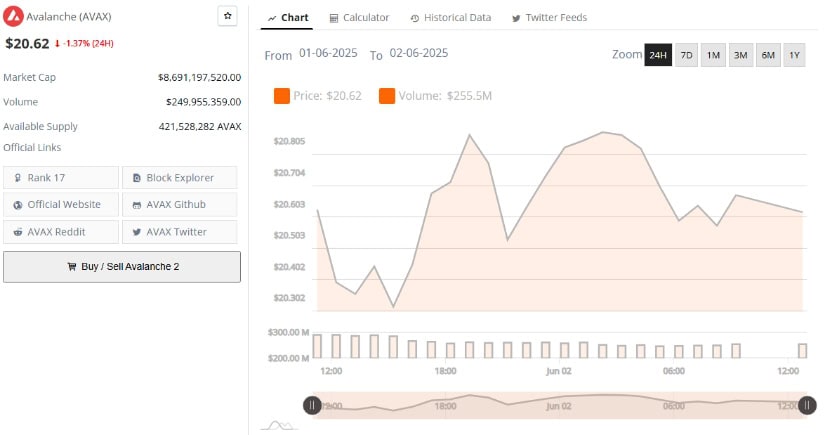Click the right range slider handle
The height and width of the screenshot is (435, 825).
click(807, 405)
